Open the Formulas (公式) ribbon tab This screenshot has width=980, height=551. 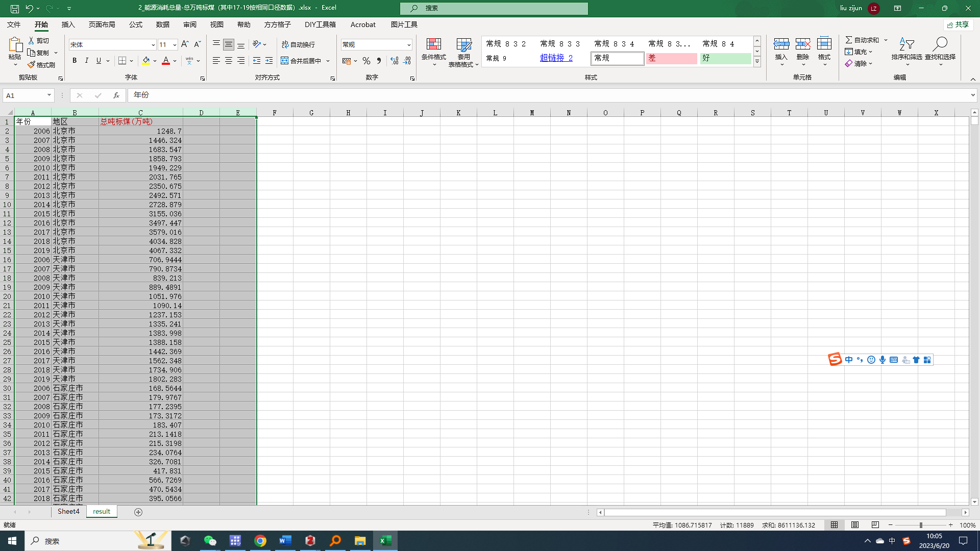135,24
